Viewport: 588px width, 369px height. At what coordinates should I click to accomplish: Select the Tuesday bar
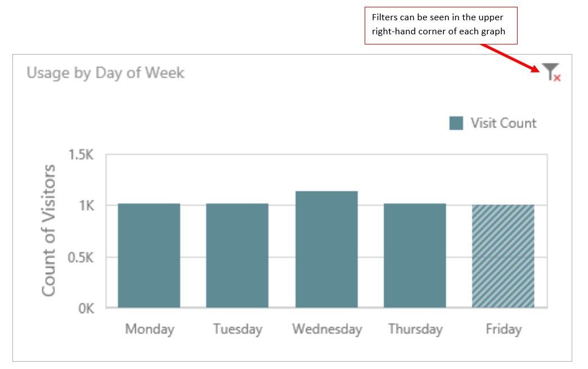pos(237,255)
